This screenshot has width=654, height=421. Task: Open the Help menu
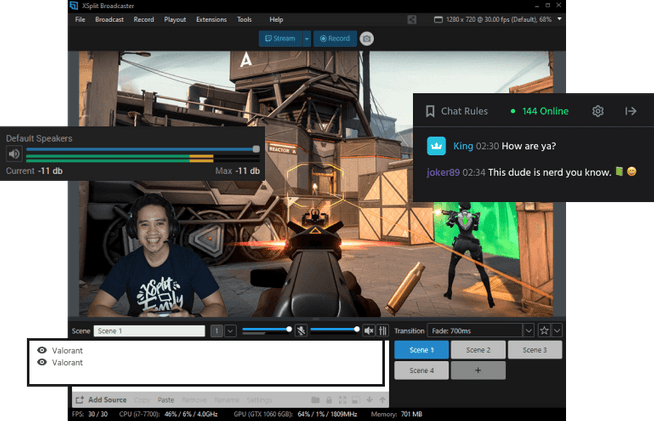click(276, 20)
